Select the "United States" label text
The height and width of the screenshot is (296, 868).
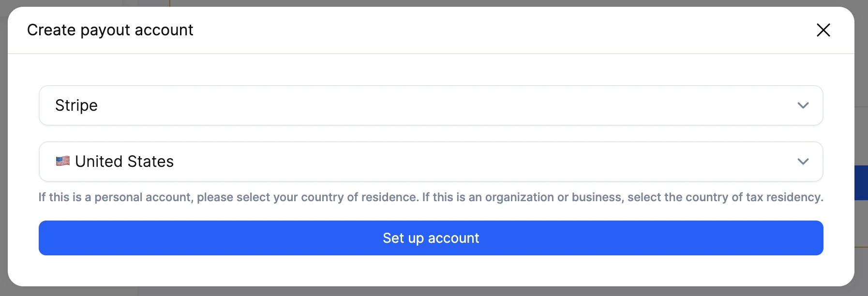click(124, 162)
